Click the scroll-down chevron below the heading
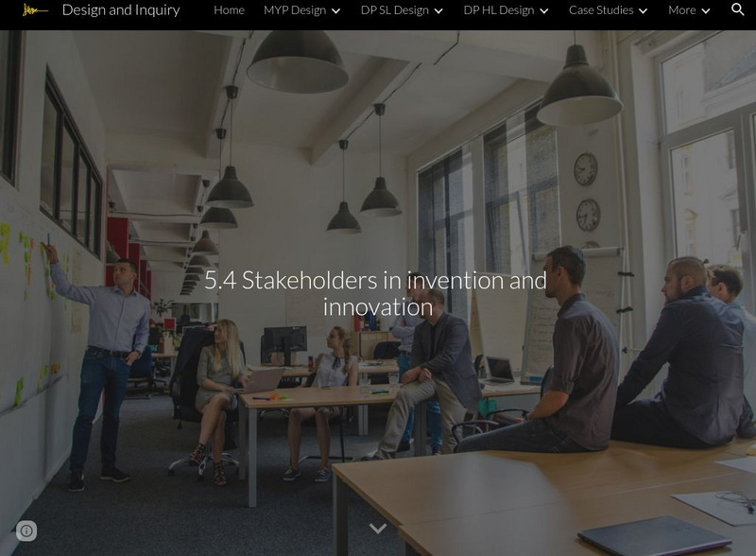 pyautogui.click(x=377, y=528)
